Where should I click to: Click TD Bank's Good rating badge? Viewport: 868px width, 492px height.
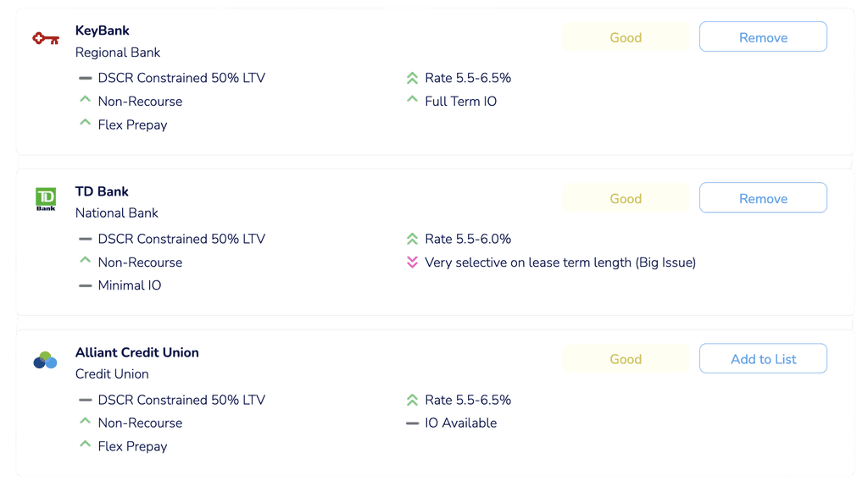(x=626, y=198)
